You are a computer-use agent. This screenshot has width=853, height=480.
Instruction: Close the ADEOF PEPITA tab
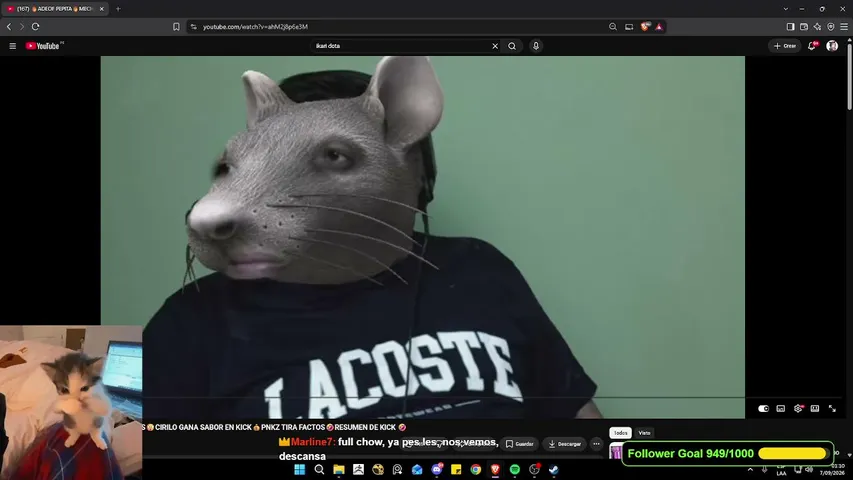(x=101, y=9)
